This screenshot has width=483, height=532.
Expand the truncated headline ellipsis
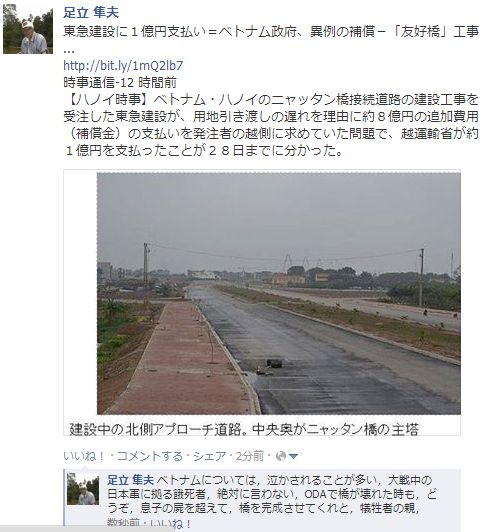[x=69, y=51]
